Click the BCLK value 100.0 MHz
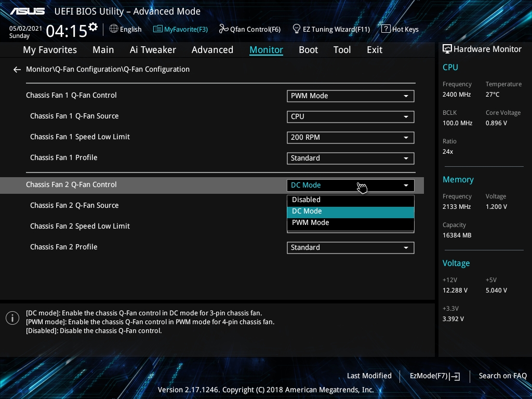The height and width of the screenshot is (399, 532). (x=457, y=123)
